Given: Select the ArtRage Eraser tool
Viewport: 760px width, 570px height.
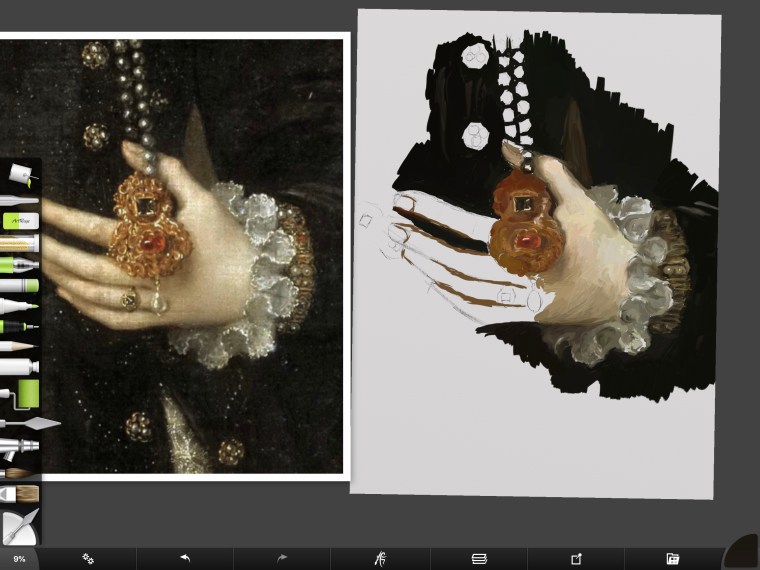Looking at the screenshot, I should [x=21, y=221].
